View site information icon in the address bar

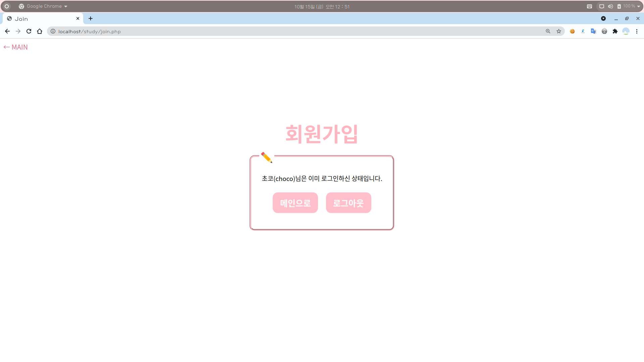(x=53, y=31)
